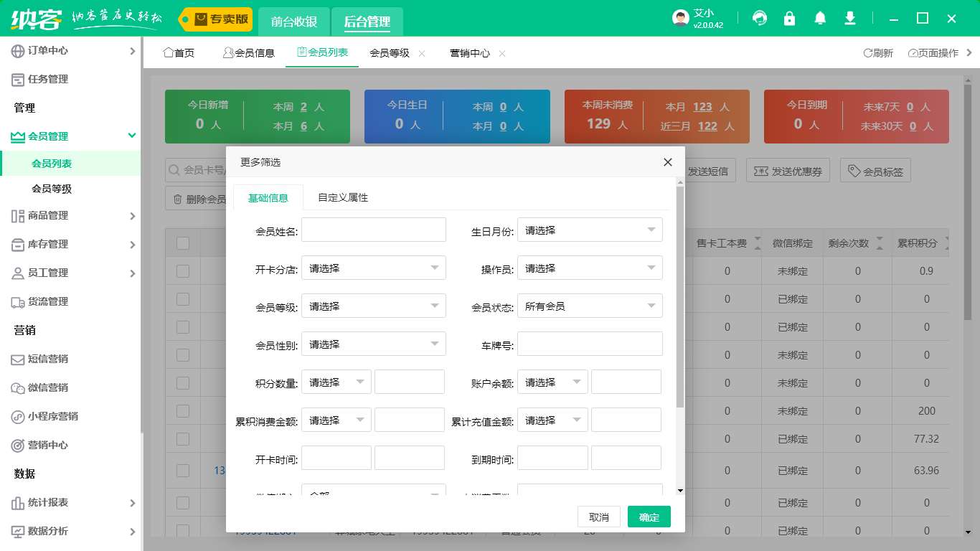Switch to the 自定义属性 tab

[343, 197]
